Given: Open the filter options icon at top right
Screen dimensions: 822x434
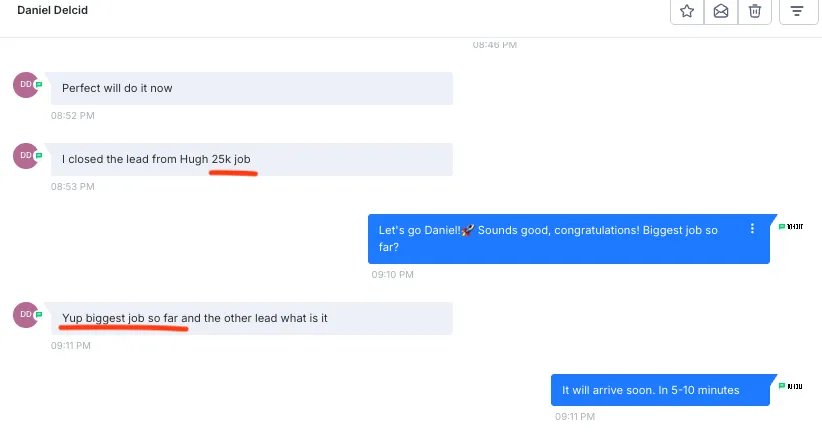Looking at the screenshot, I should pyautogui.click(x=797, y=11).
